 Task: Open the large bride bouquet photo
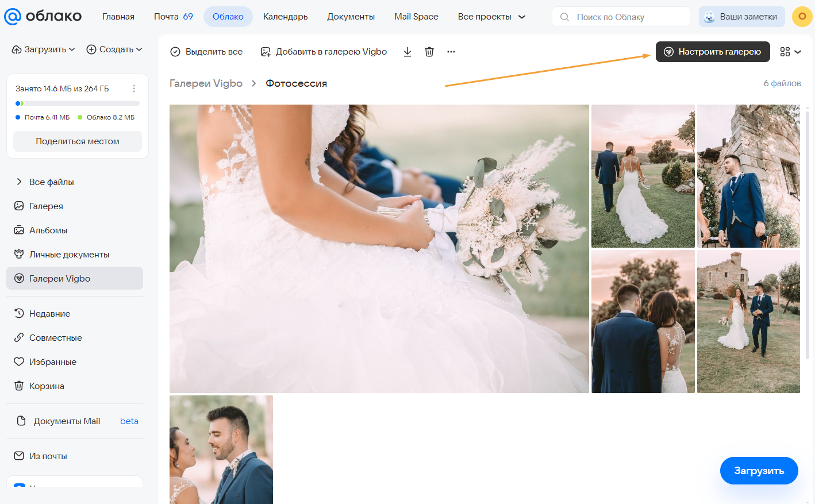click(x=379, y=248)
